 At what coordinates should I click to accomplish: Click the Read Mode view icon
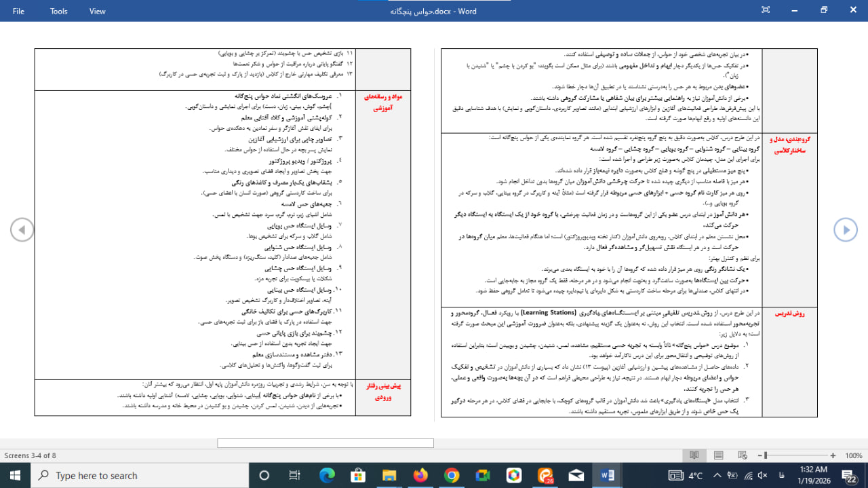click(x=694, y=455)
